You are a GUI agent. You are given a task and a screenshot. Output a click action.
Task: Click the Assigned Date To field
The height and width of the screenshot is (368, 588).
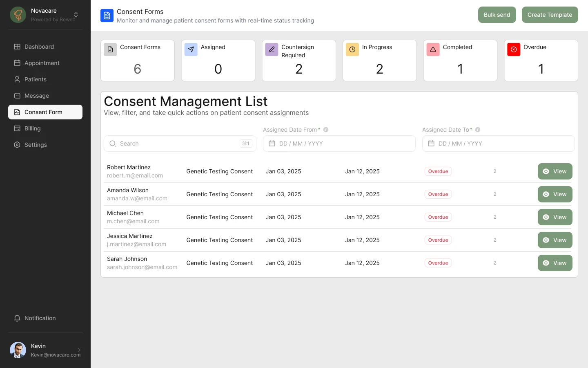(x=499, y=144)
